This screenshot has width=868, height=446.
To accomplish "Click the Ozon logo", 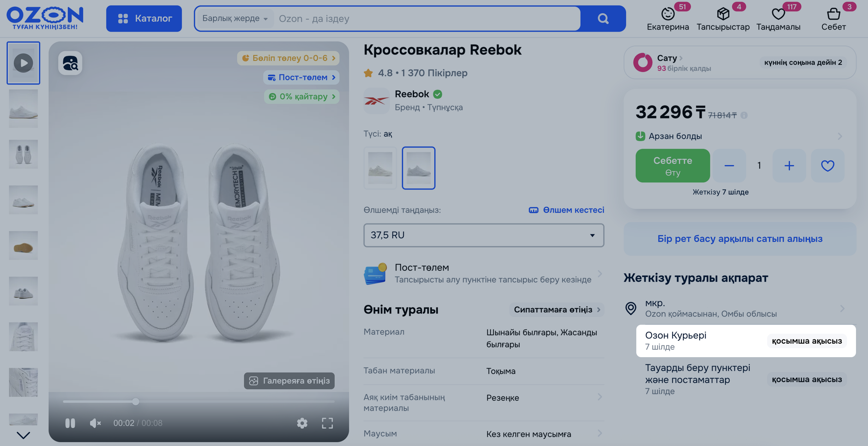I will click(x=45, y=18).
